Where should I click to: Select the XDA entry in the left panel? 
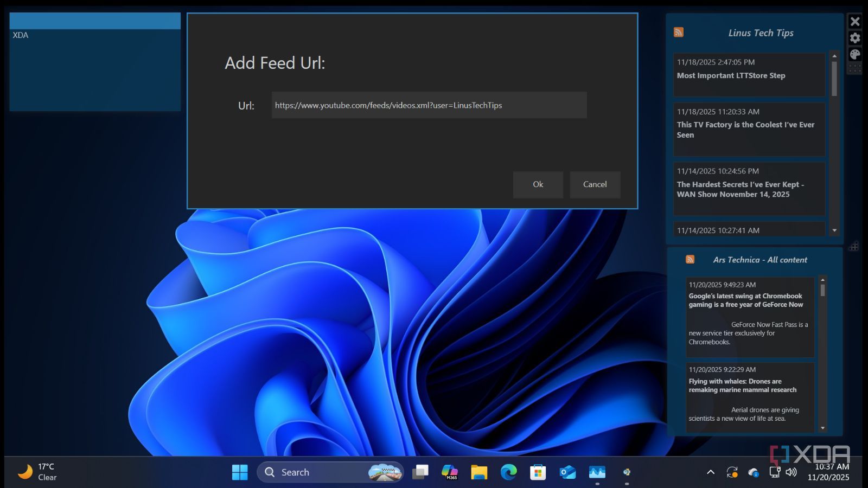tap(21, 35)
